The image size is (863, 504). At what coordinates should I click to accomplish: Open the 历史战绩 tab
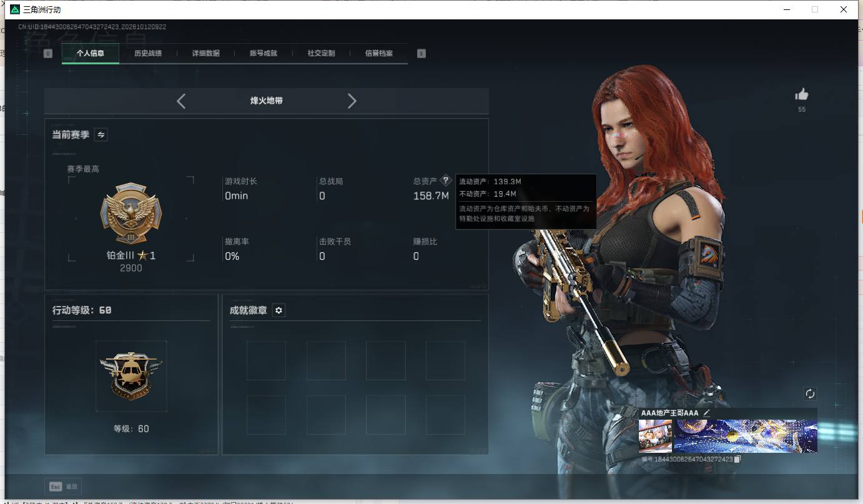pyautogui.click(x=148, y=54)
